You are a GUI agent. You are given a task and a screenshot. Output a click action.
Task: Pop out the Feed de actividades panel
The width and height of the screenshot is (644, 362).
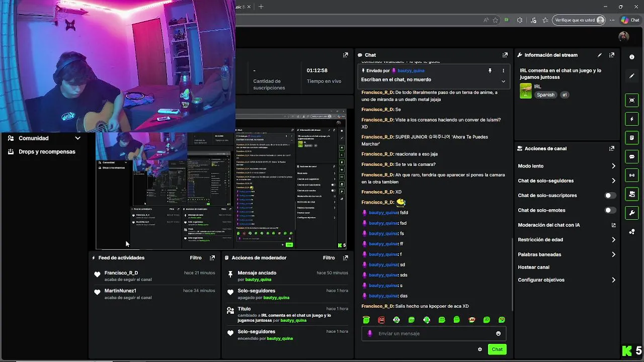[212, 258]
